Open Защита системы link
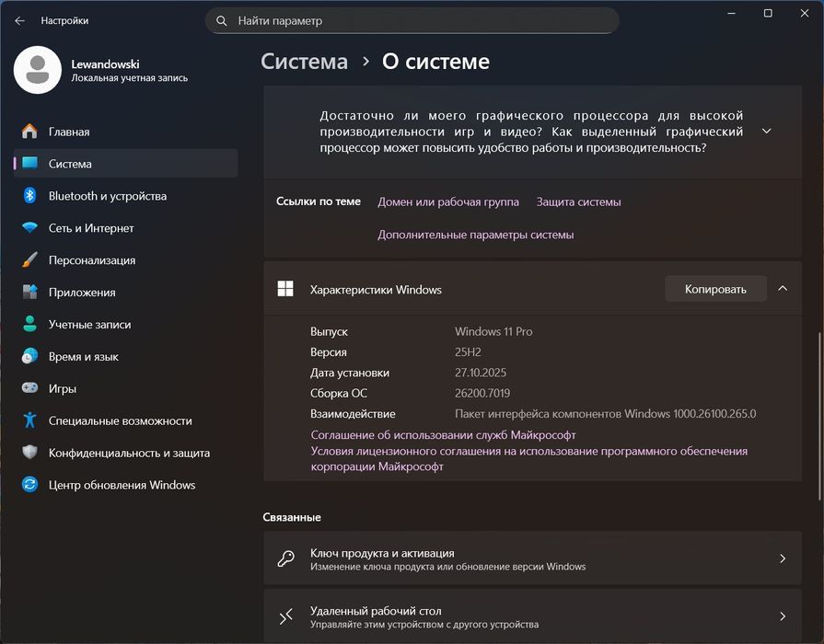The image size is (824, 644). tap(578, 201)
